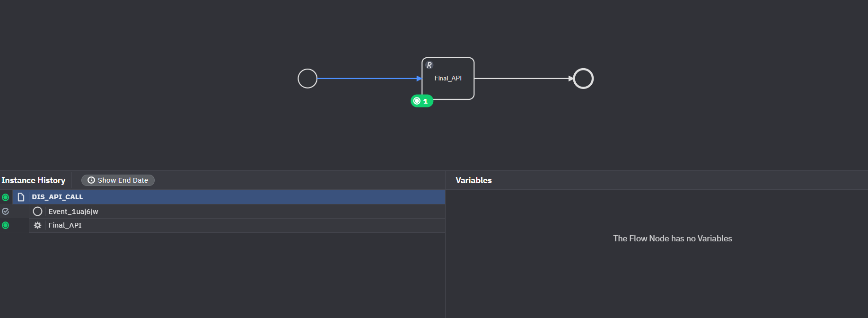
Task: Toggle the Show End Date button
Action: click(118, 180)
